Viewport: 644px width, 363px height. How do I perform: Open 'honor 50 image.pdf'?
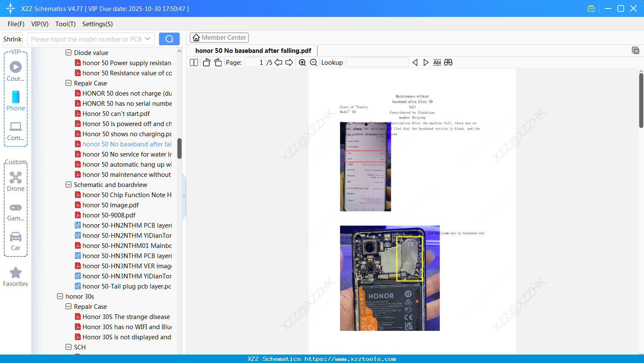pos(107,205)
